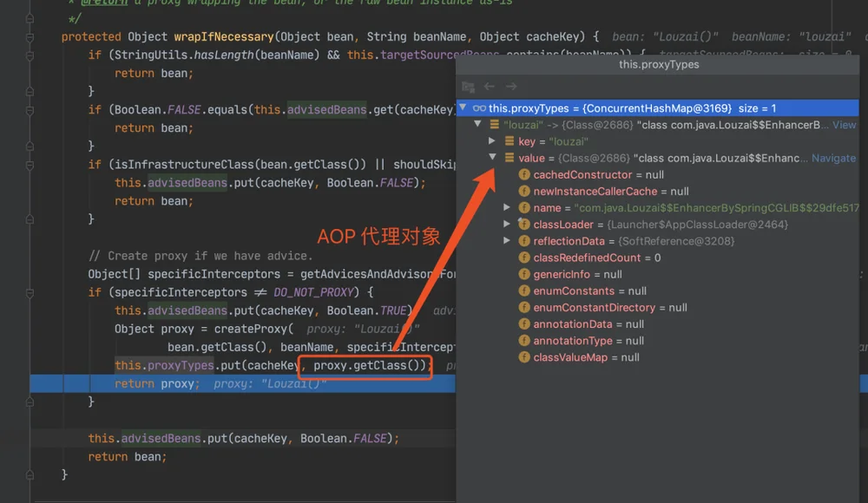Click the classValueMap field icon
Image resolution: width=868 pixels, height=503 pixels.
tap(524, 357)
